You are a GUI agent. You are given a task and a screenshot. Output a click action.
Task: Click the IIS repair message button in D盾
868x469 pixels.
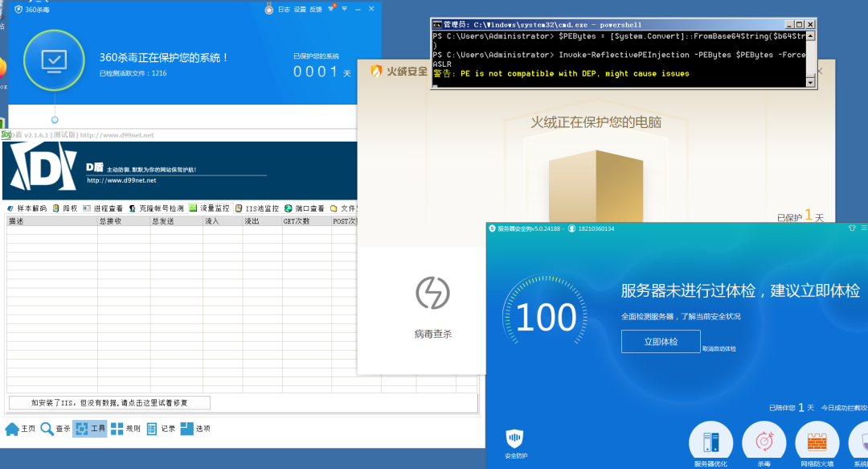pyautogui.click(x=109, y=402)
